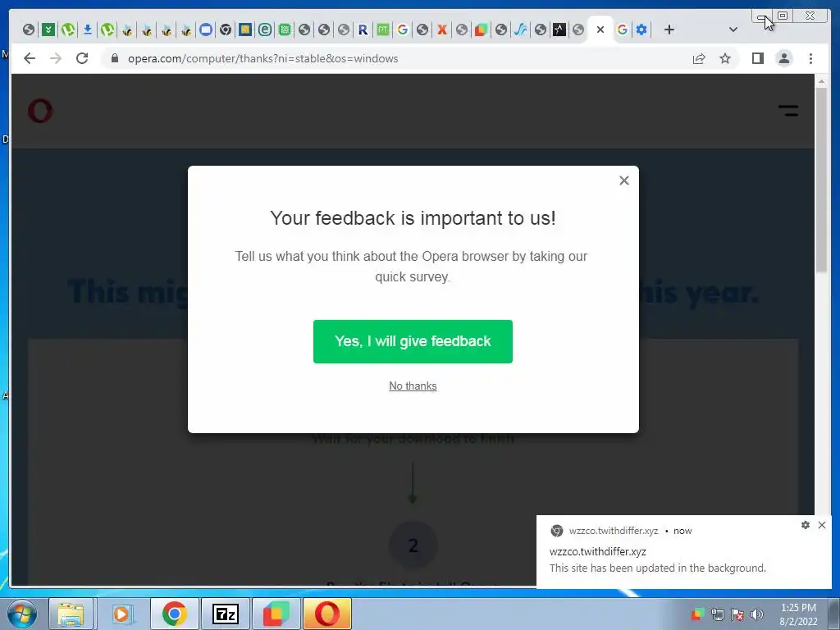The height and width of the screenshot is (630, 840).
Task: Click the scrollbar up arrow
Action: (821, 81)
